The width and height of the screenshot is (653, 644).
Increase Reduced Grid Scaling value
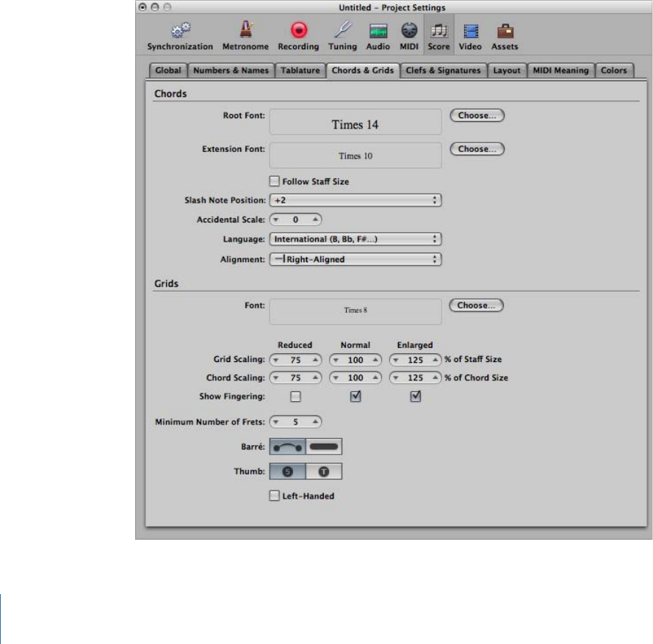pyautogui.click(x=315, y=360)
